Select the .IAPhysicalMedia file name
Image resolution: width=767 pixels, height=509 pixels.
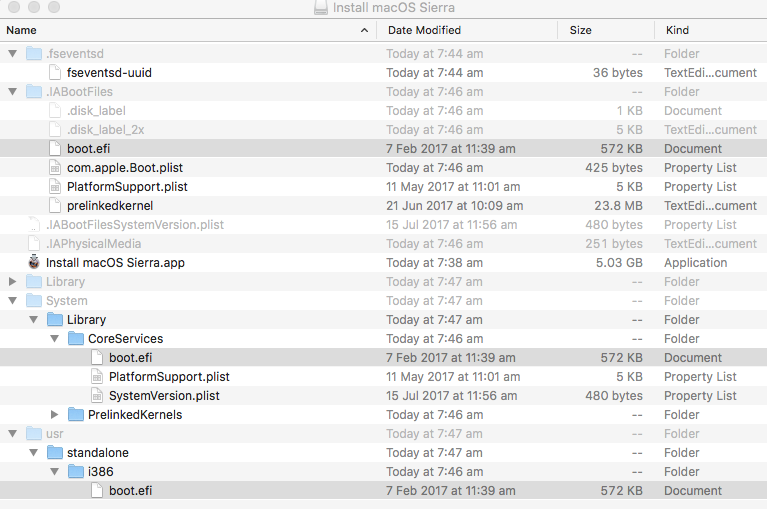click(93, 244)
